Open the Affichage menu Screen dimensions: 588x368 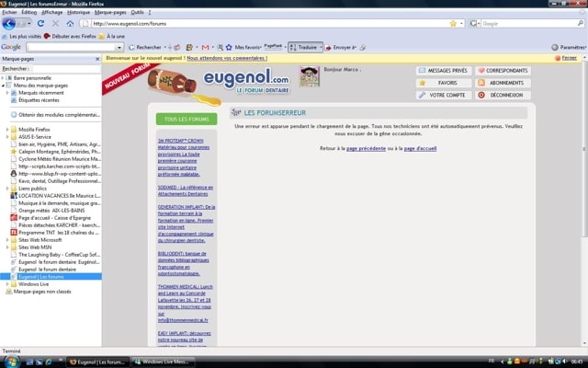[51, 12]
